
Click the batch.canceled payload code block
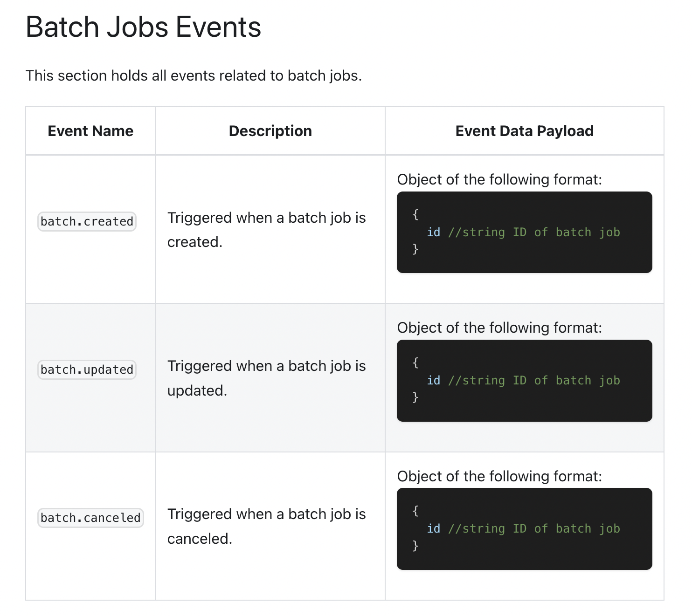tap(525, 529)
